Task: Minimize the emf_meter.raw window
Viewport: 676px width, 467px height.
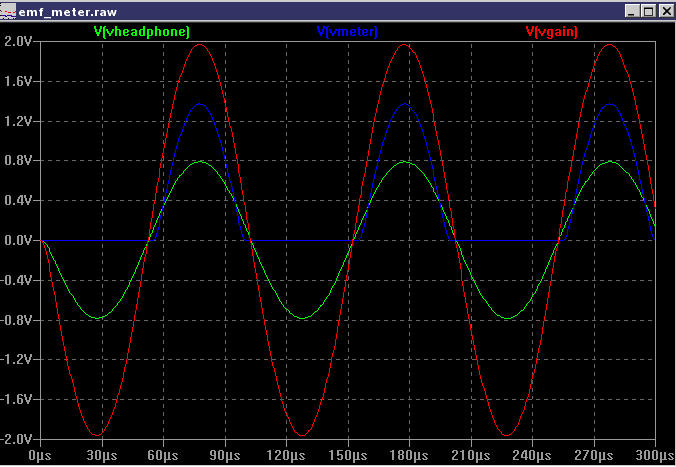Action: point(632,11)
